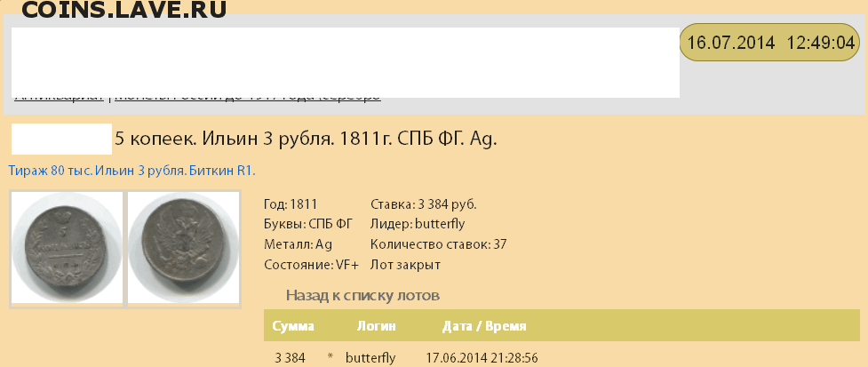Click bid timestamp '17.06.2014 21:28:56'
Screen dimensions: 868x367
click(482, 358)
